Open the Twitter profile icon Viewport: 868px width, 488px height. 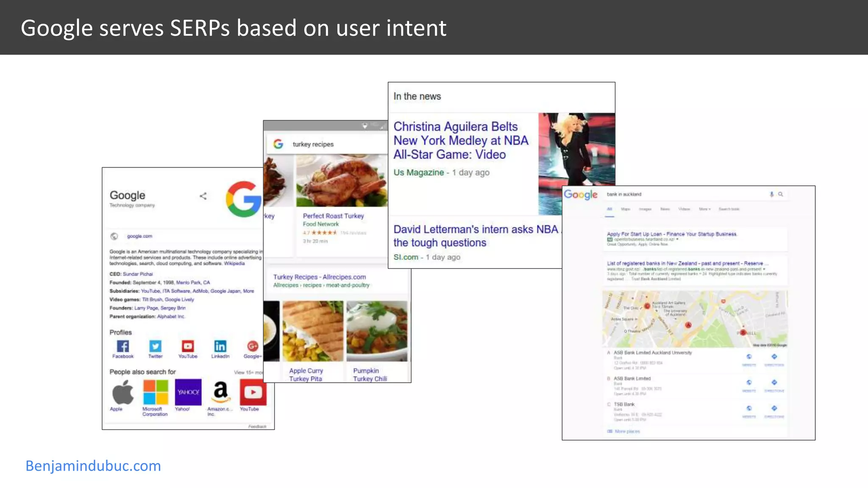point(155,346)
